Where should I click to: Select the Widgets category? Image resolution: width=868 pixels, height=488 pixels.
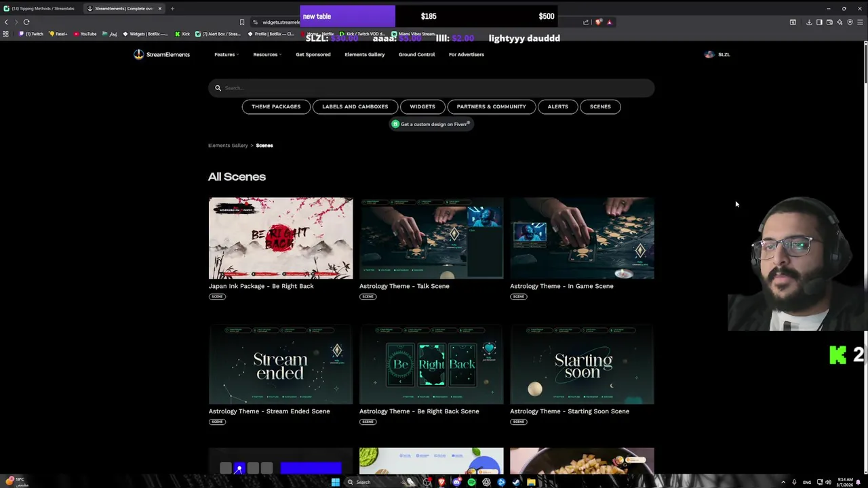(422, 106)
